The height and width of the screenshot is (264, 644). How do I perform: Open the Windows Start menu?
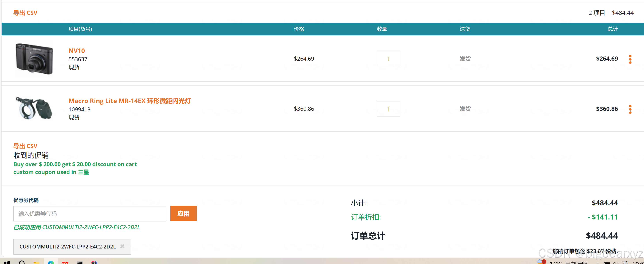(x=7, y=262)
